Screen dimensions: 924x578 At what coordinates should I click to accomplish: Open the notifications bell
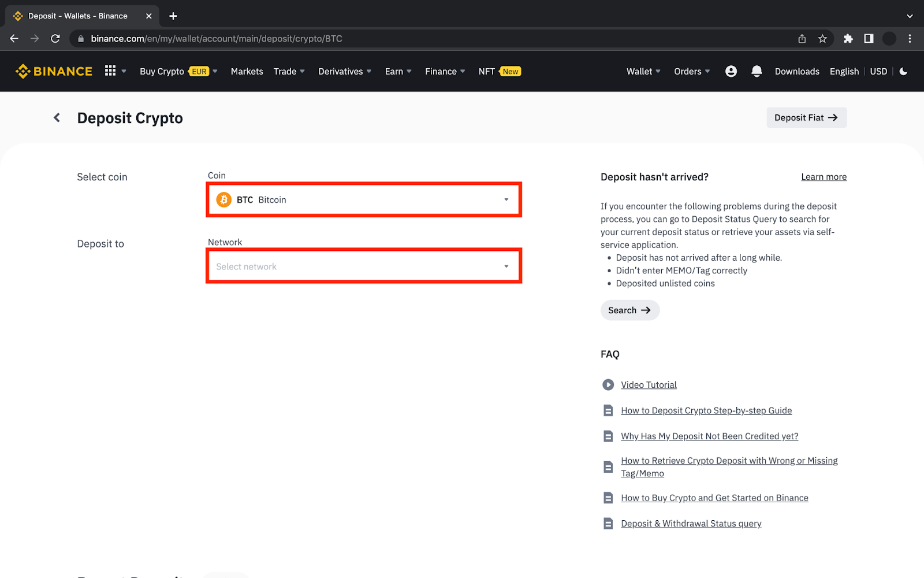pyautogui.click(x=757, y=71)
